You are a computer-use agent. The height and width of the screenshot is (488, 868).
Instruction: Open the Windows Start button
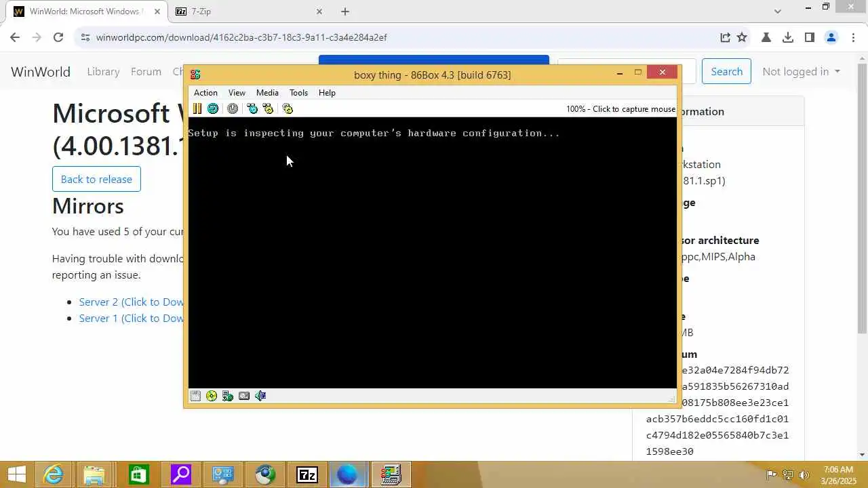(16, 475)
